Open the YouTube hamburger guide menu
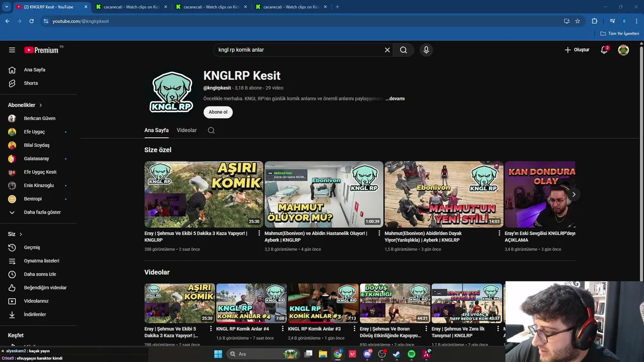Screen dimensions: 644x362 (12, 50)
